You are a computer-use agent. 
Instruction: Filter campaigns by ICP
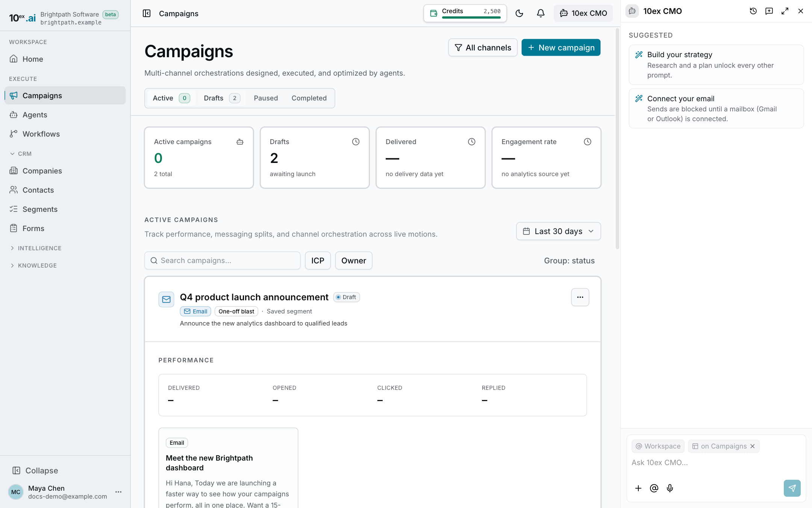(318, 260)
